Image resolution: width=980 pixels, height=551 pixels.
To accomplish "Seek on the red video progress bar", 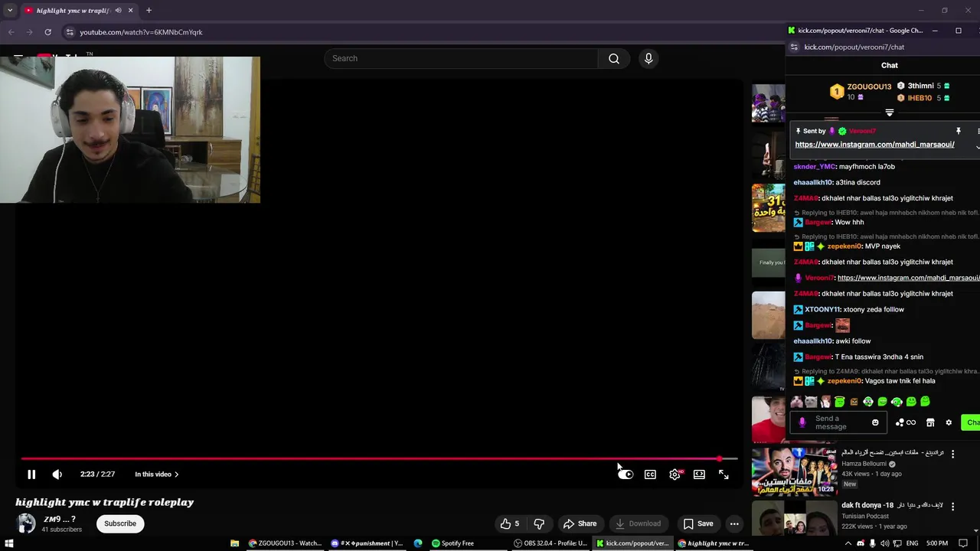I will [x=379, y=459].
